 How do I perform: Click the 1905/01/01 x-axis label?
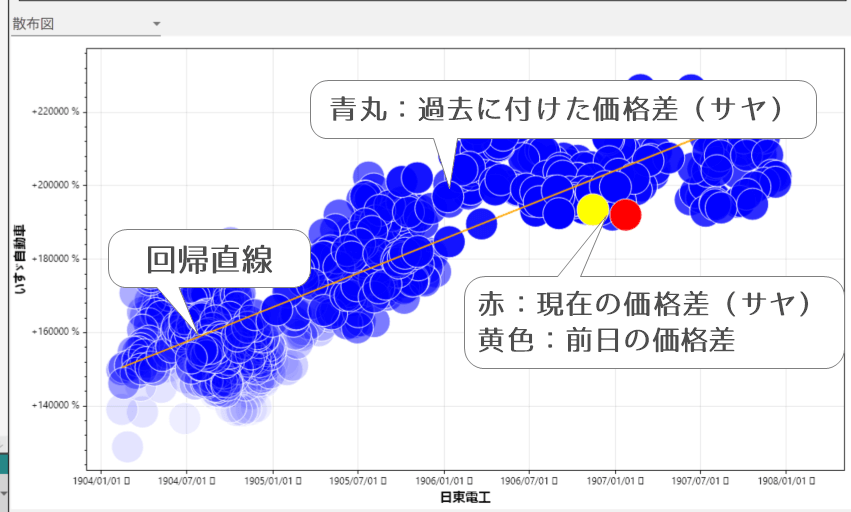click(272, 481)
